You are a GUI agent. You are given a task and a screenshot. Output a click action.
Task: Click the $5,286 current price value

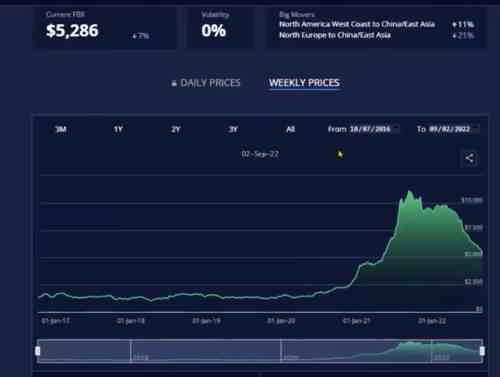pos(72,31)
